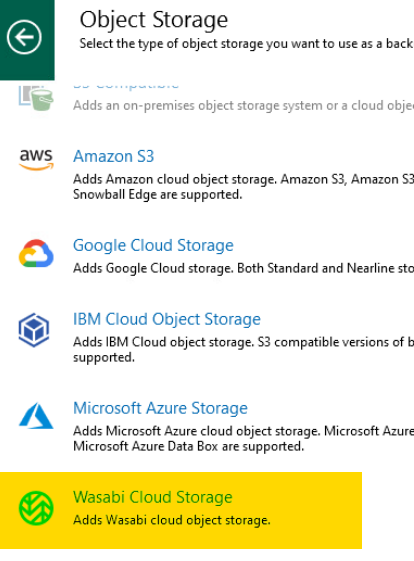Click the Azure Data Box are supported text
414x561 pixels.
pyautogui.click(x=189, y=447)
